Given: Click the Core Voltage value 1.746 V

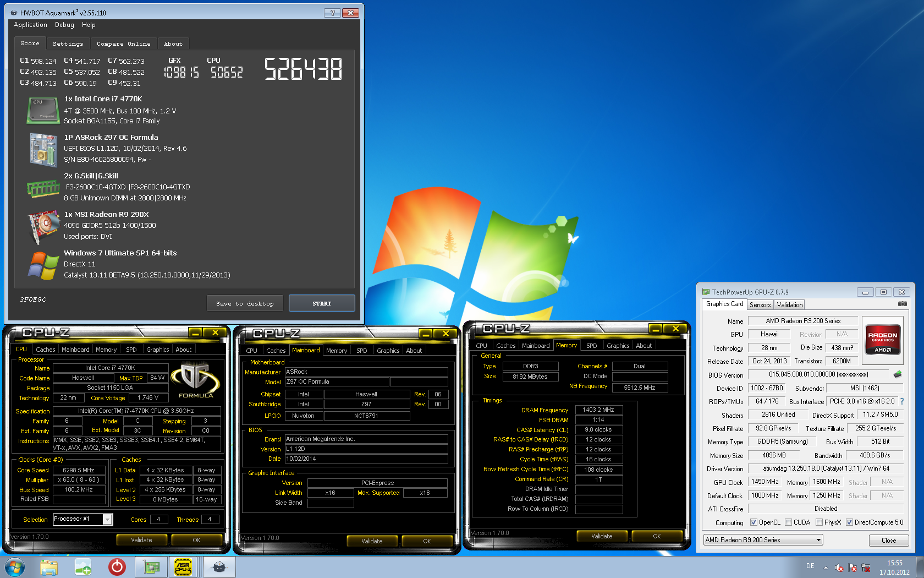Looking at the screenshot, I should pos(148,397).
